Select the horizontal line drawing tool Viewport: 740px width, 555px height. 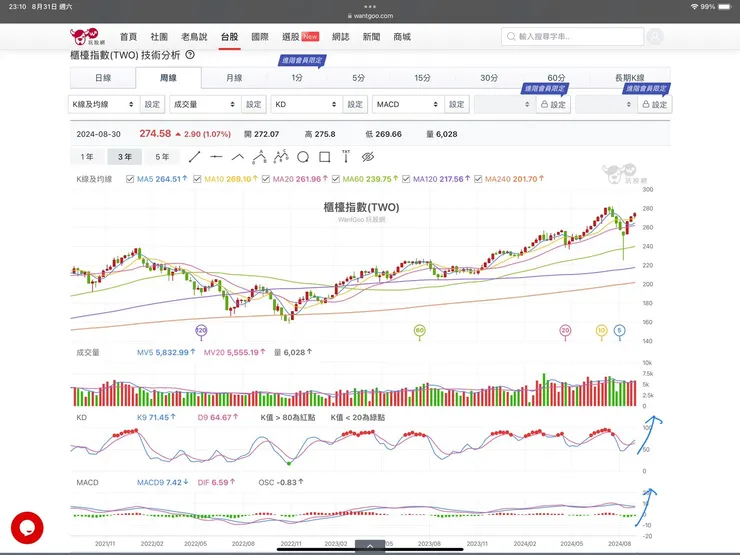(x=216, y=157)
